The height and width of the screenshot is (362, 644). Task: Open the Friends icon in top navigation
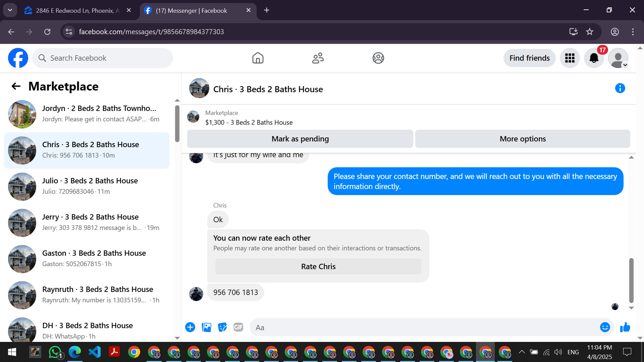pyautogui.click(x=318, y=58)
